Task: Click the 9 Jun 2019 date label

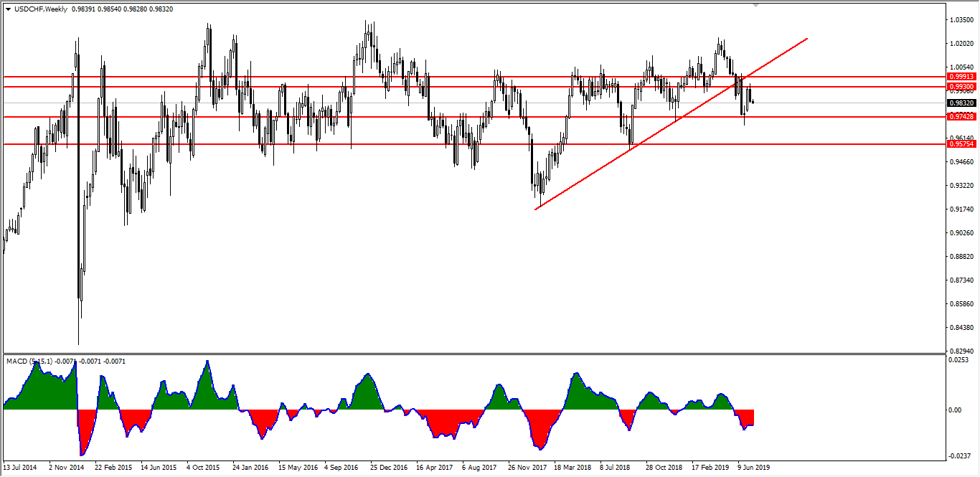Action: (x=754, y=468)
